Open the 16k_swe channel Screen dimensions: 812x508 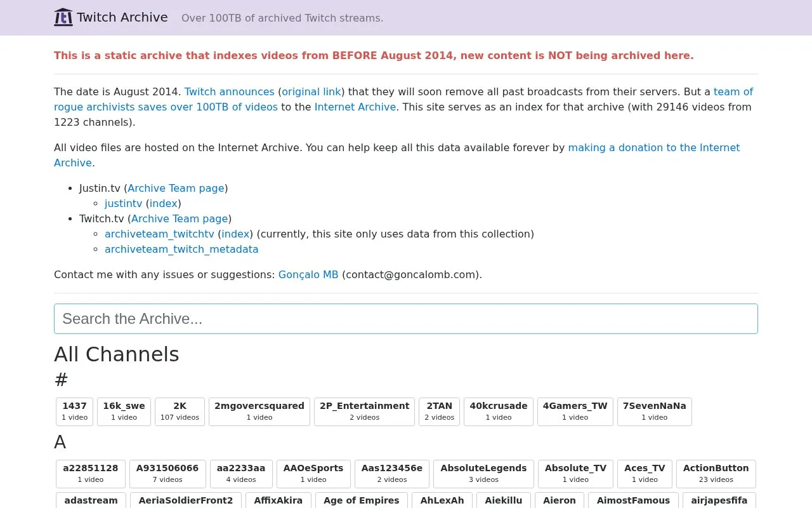(x=124, y=411)
